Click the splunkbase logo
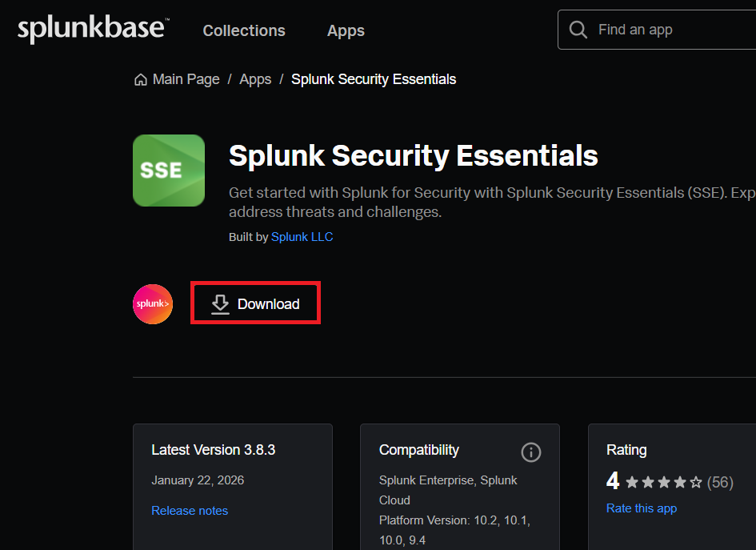Viewport: 756px width, 550px height. point(92,30)
